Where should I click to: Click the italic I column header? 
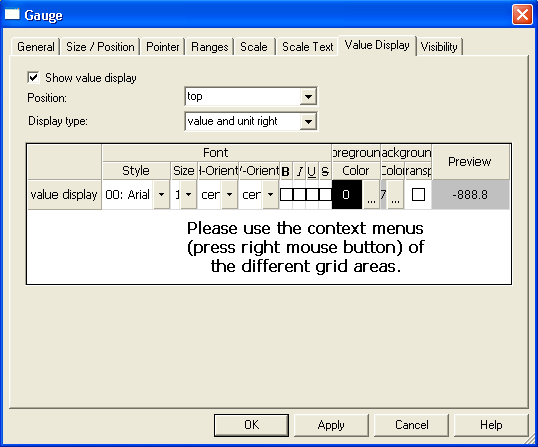pos(299,170)
